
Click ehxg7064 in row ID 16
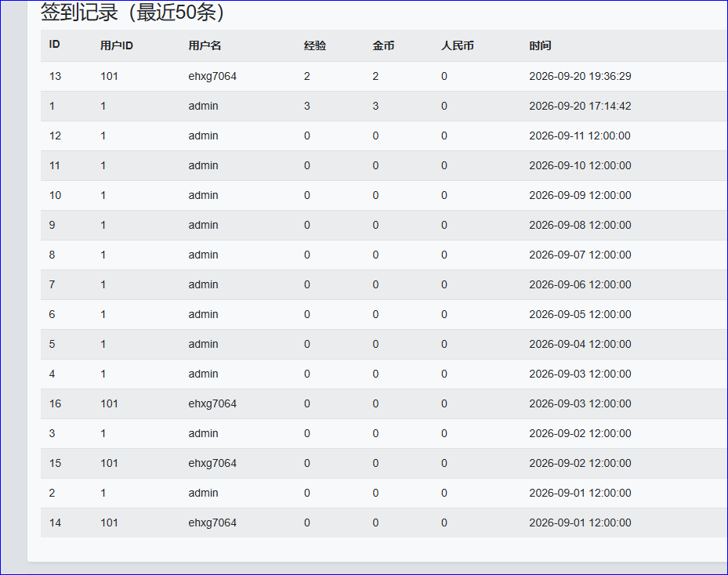(212, 403)
